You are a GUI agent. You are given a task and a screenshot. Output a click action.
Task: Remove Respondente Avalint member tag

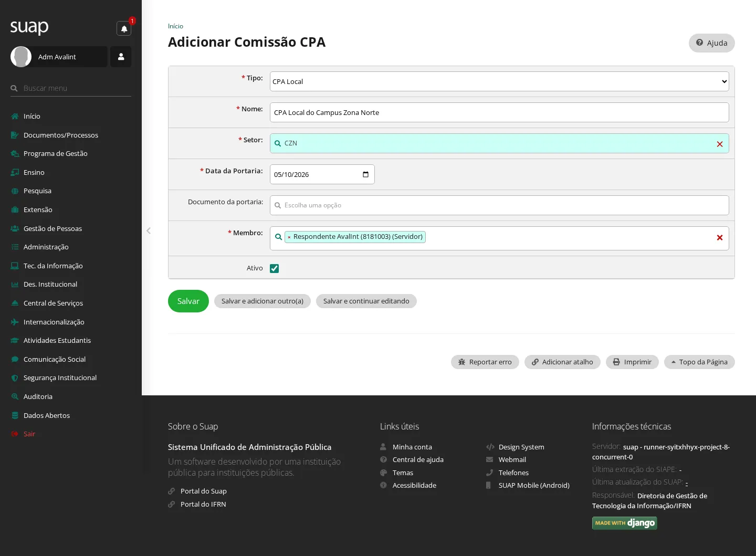pos(289,237)
